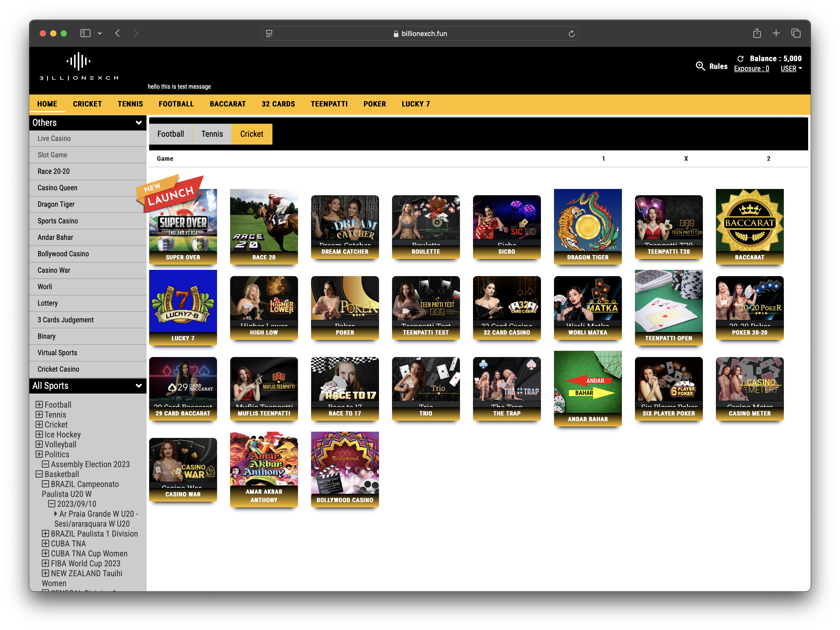Click the magnifier search icon near Rules
This screenshot has height=630, width=840.
[700, 66]
